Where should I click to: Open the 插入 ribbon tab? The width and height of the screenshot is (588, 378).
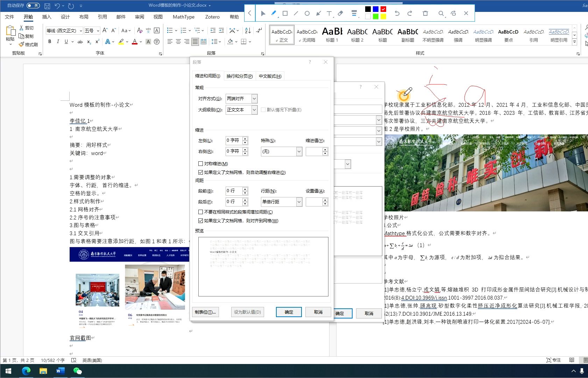47,16
